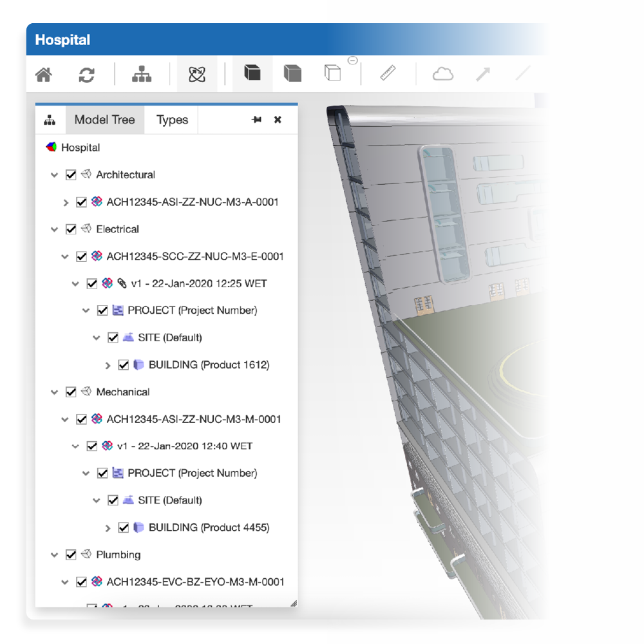This screenshot has height=644, width=644.
Task: Click the cloud icon in toolbar
Action: click(442, 74)
